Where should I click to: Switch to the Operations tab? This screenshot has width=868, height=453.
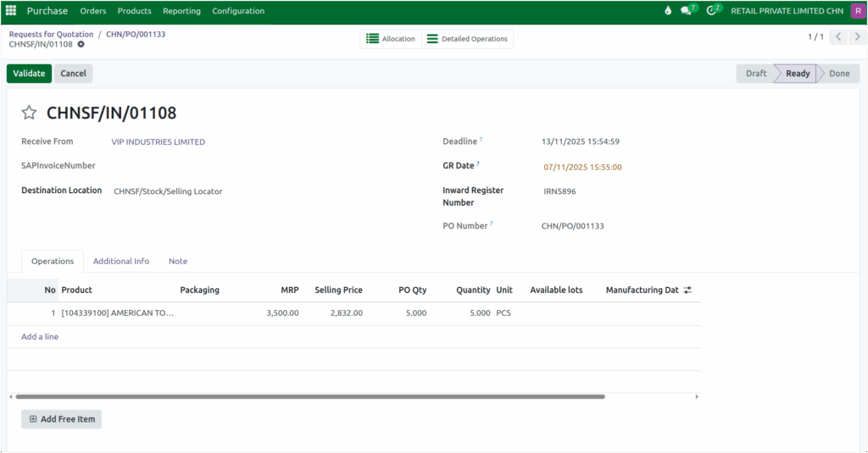point(53,261)
